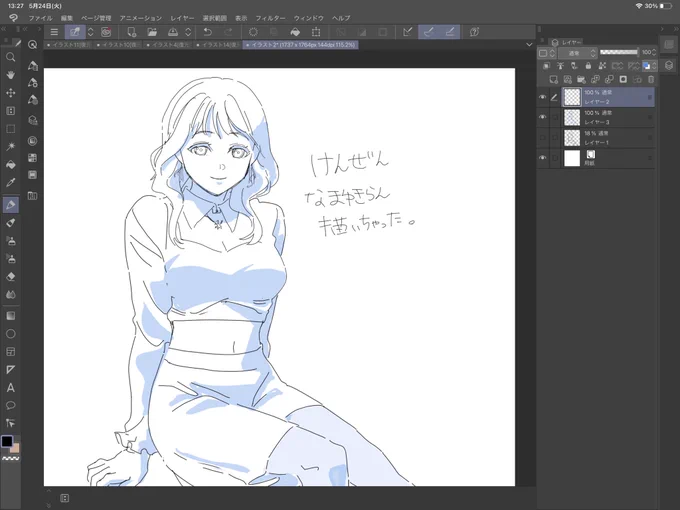
Task: Select the rectangular Selection area tool
Action: tap(11, 129)
